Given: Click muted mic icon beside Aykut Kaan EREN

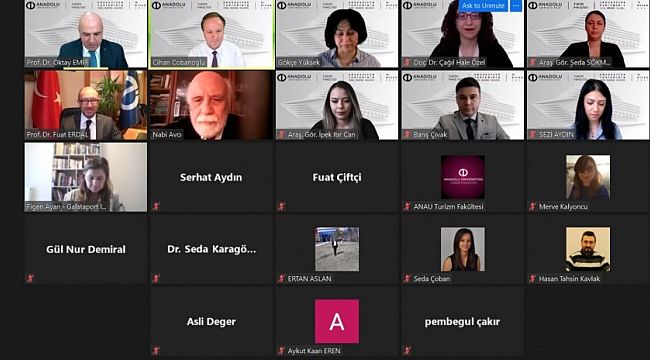Looking at the screenshot, I should pyautogui.click(x=281, y=351).
